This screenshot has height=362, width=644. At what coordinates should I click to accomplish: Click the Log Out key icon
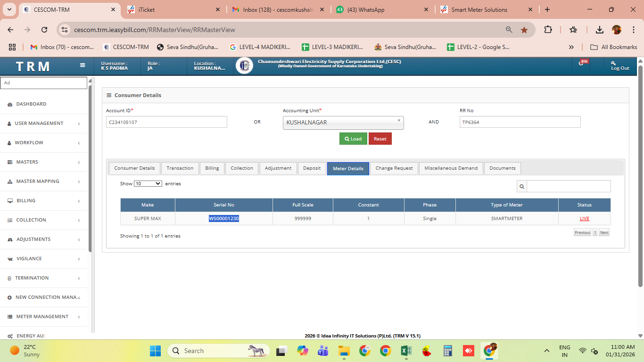[613, 63]
